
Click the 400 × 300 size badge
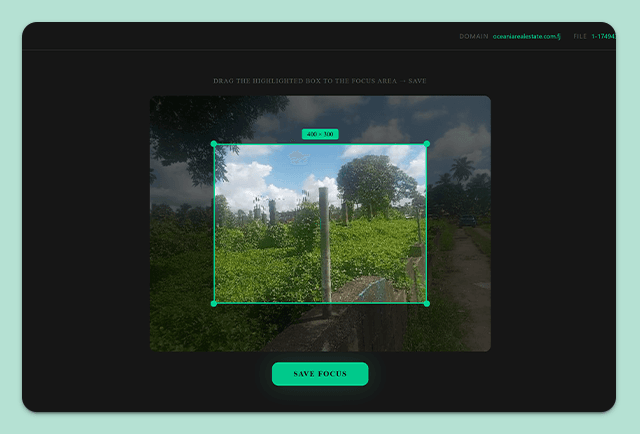[x=320, y=134]
